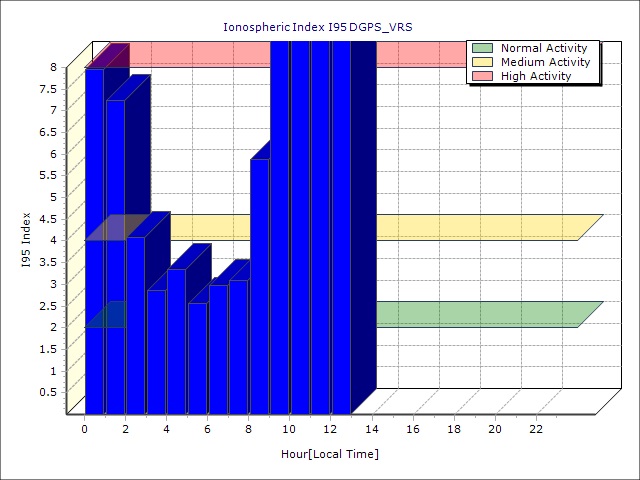Select the "High Activity" legend label

point(536,76)
